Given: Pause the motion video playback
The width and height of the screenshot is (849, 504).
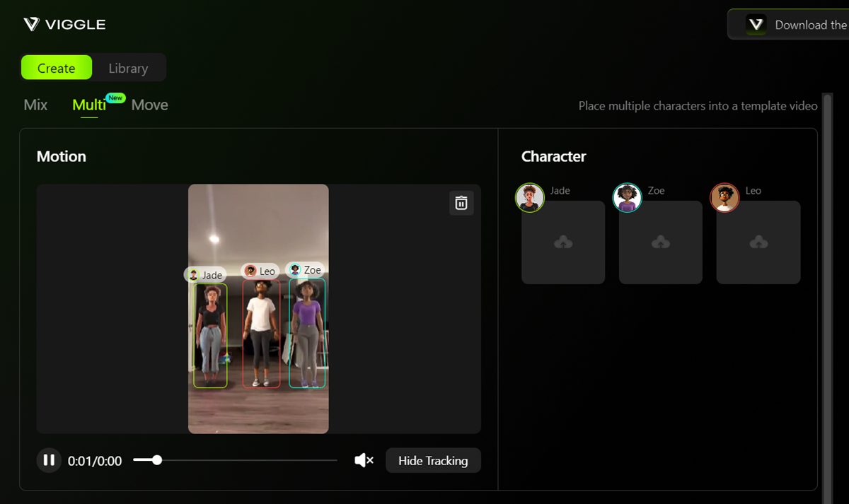Looking at the screenshot, I should pos(49,461).
